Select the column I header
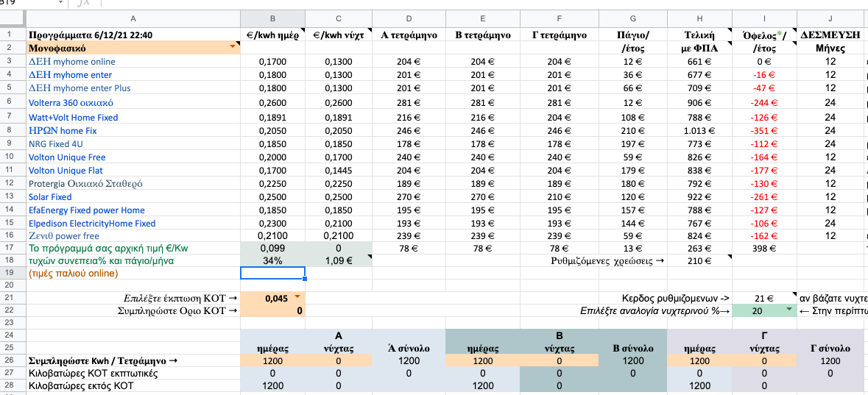The width and height of the screenshot is (868, 395). 764,19
